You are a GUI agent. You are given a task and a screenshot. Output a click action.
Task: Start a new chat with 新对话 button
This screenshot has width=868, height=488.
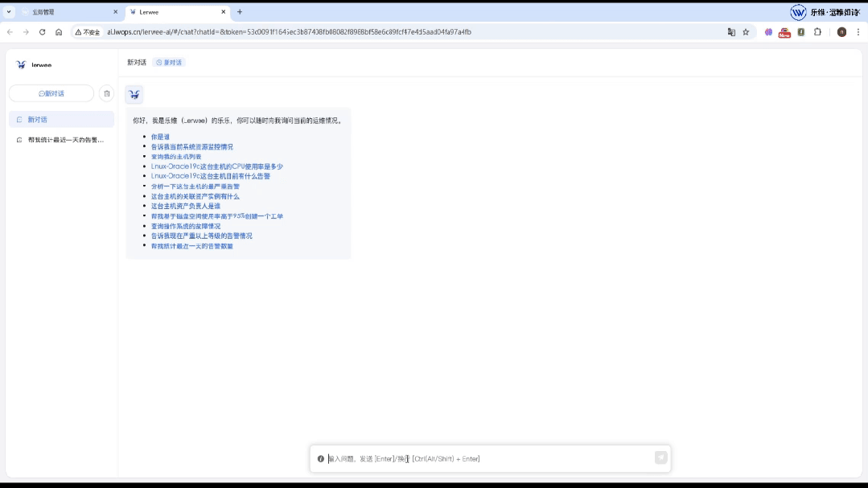51,93
